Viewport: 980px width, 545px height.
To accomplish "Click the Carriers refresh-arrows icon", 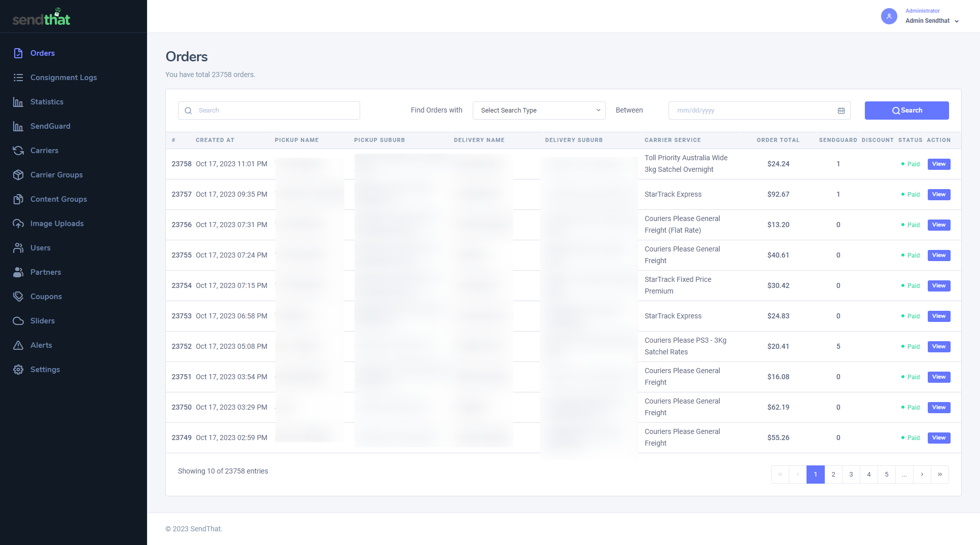I will [x=18, y=151].
